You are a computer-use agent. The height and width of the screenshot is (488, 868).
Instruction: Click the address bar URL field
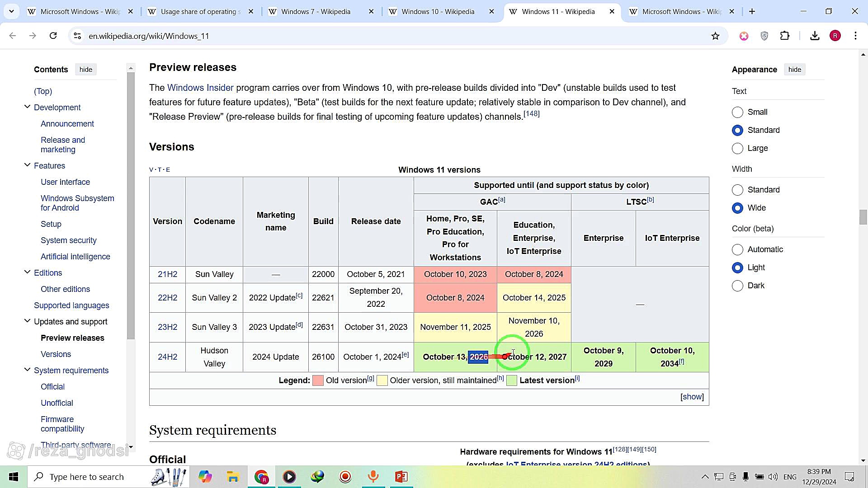click(x=398, y=36)
